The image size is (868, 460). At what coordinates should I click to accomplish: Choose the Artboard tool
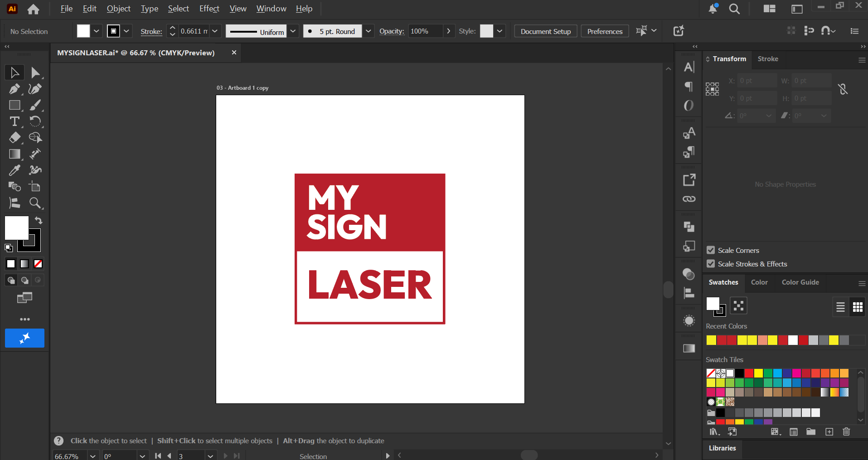click(35, 187)
